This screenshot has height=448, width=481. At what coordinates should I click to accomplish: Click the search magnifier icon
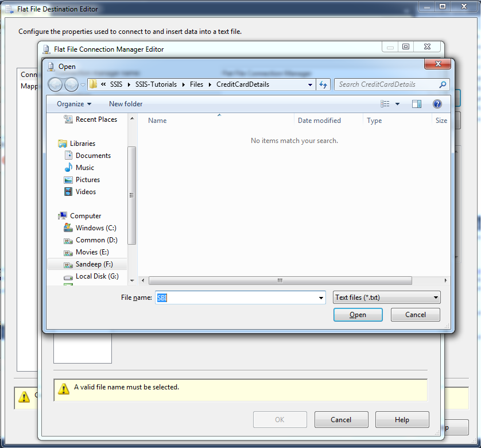pos(443,84)
